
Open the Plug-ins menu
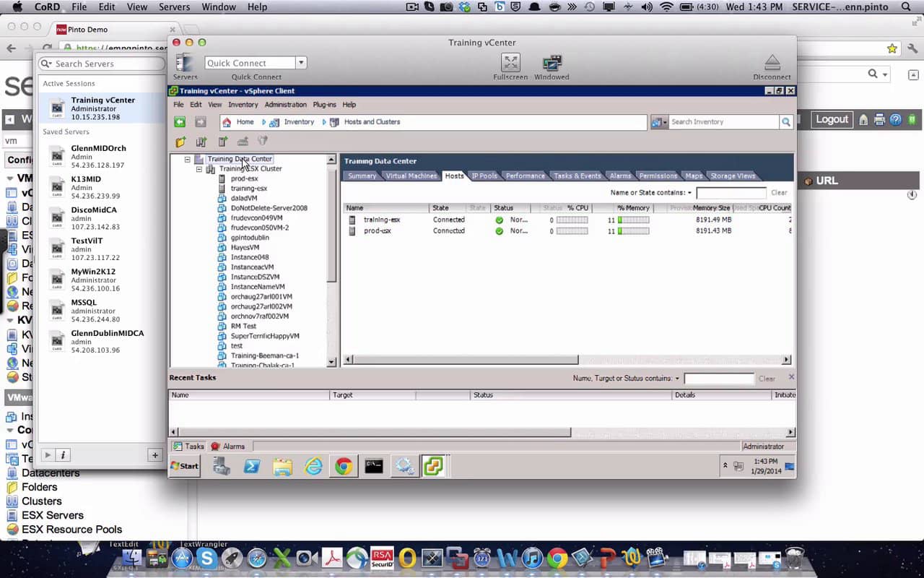click(324, 105)
